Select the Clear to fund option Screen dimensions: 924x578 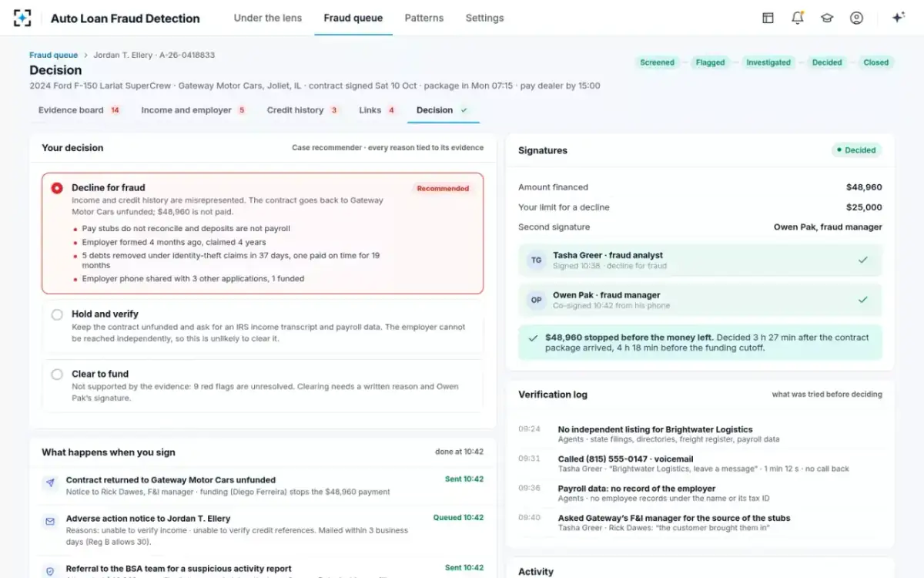263,386
